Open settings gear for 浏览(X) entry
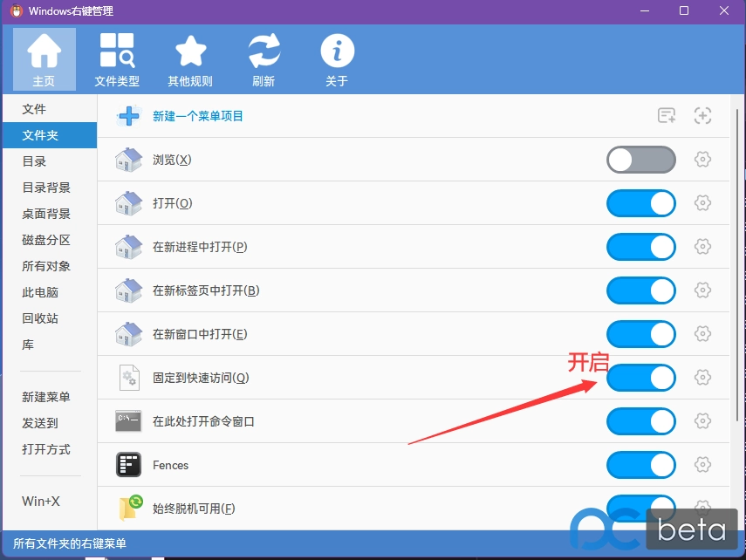The image size is (746, 560). pos(702,160)
